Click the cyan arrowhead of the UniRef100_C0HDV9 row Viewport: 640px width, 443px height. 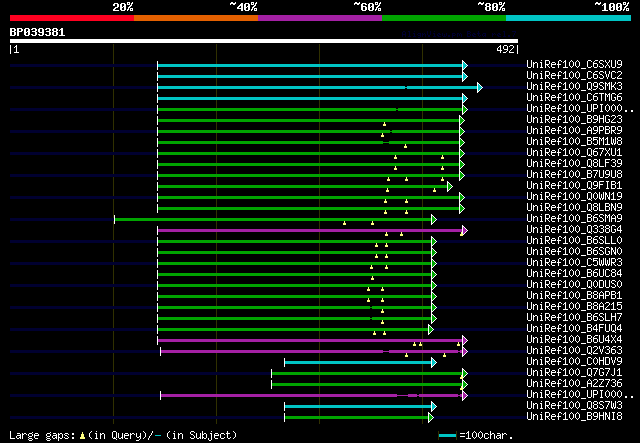pyautogui.click(x=434, y=363)
